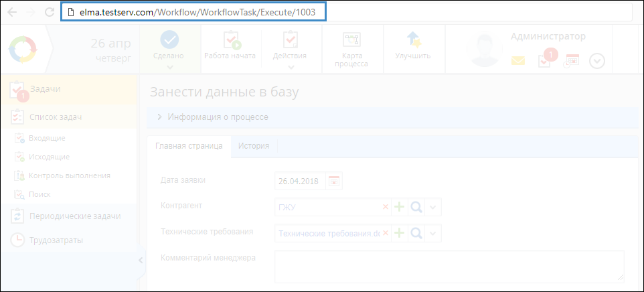The image size is (644, 292).
Task: Reload the page in the browser
Action: coord(49,11)
